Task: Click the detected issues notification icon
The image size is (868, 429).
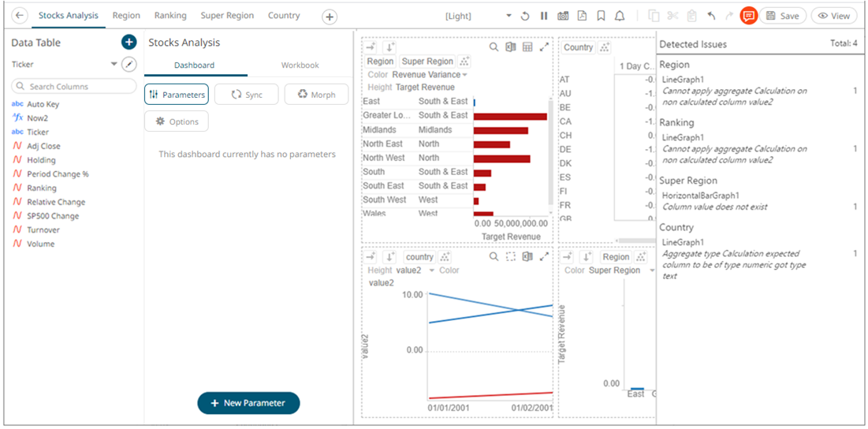Action: click(x=748, y=16)
